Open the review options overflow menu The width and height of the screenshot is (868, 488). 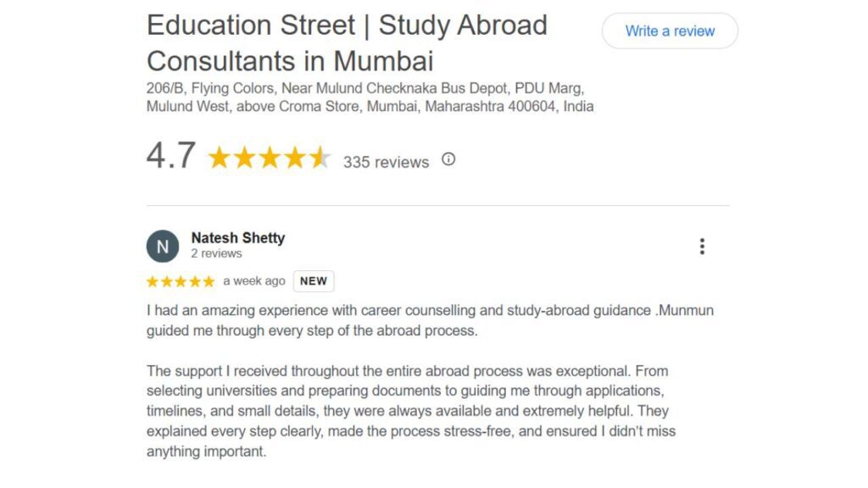[702, 246]
